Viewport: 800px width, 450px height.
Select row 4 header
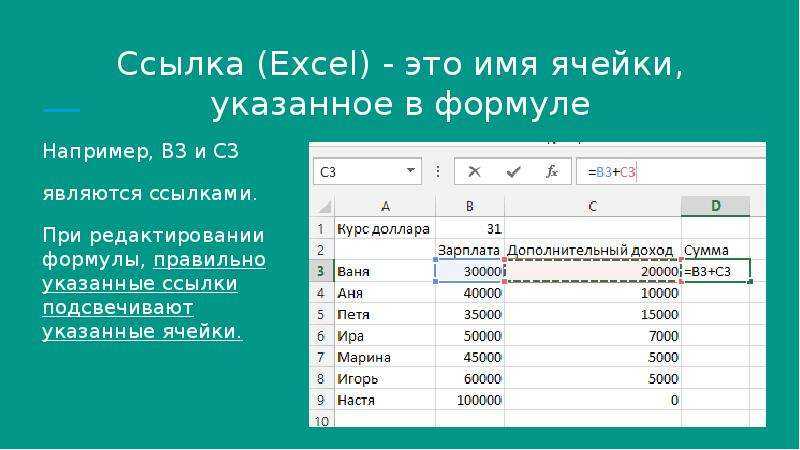click(x=321, y=293)
